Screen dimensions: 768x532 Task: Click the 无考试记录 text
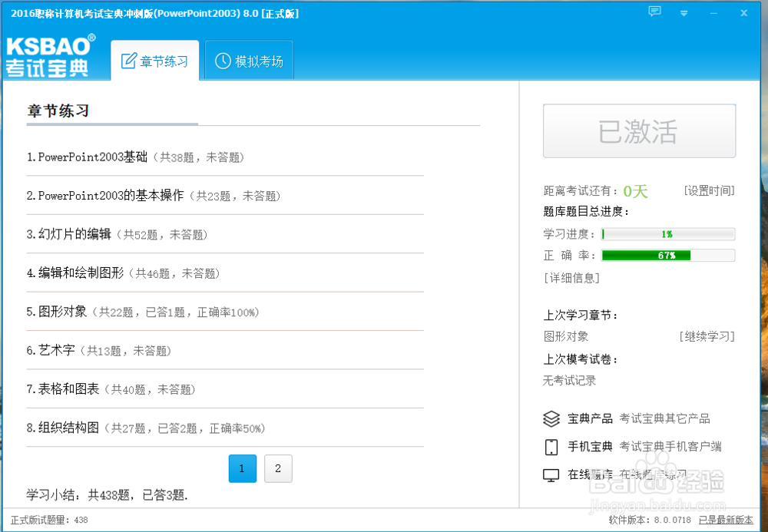(569, 380)
